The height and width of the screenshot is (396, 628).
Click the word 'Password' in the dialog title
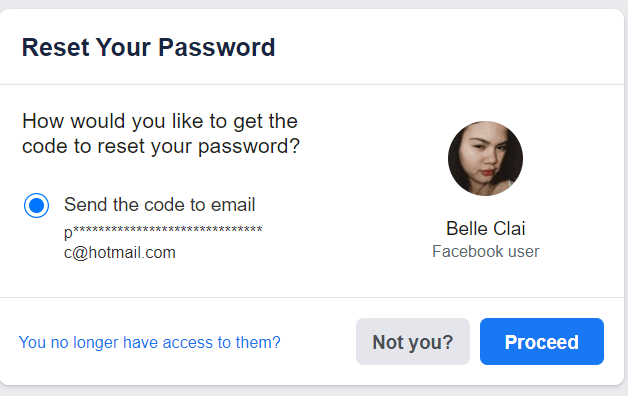coord(217,47)
